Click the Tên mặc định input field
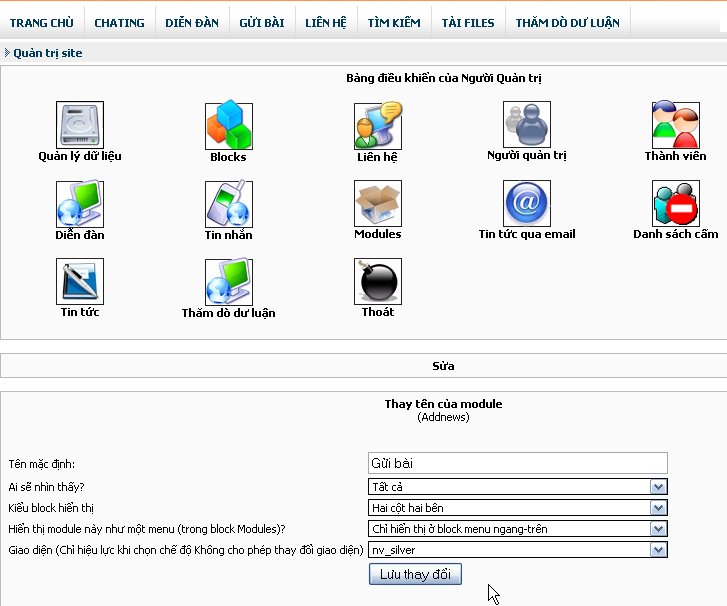Screen dimensions: 727x606 517,463
